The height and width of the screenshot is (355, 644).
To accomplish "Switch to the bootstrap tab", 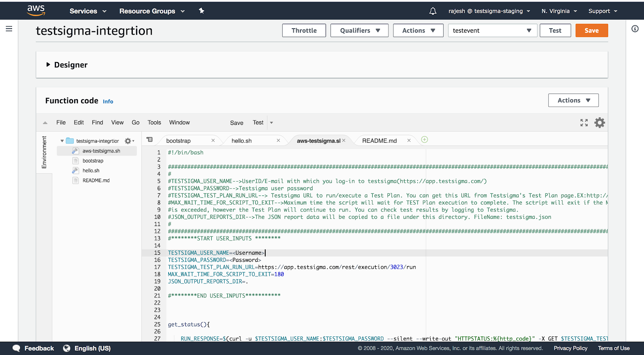I will click(x=178, y=141).
